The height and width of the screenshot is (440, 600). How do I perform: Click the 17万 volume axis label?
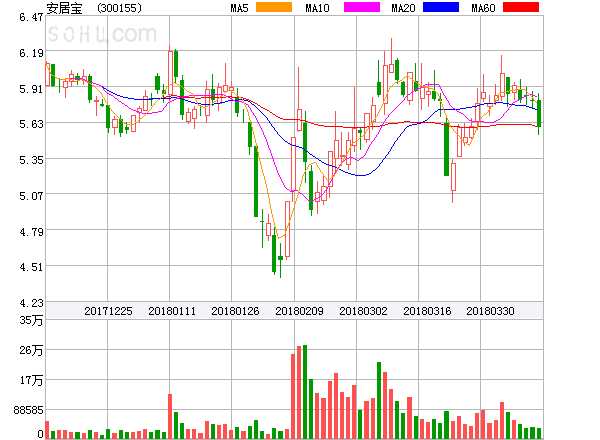tap(31, 380)
